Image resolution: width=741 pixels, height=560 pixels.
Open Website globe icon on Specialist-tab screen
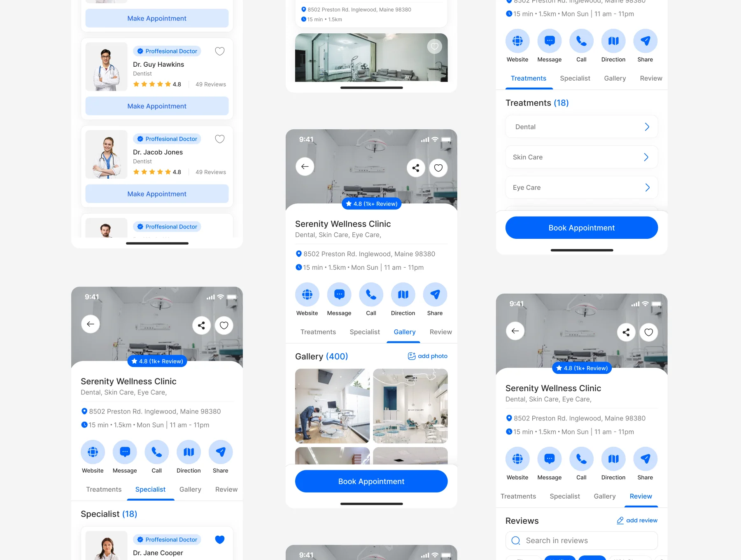pyautogui.click(x=93, y=452)
